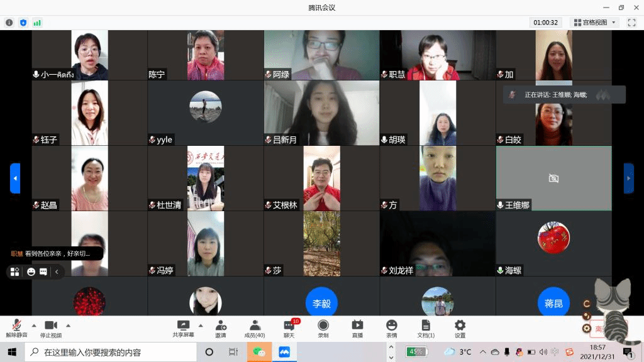Expand video options arrow beside 停止视频
This screenshot has width=644, height=362.
click(x=68, y=326)
